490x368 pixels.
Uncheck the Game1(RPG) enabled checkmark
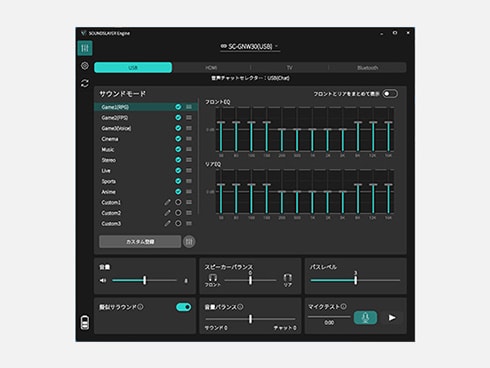point(178,107)
